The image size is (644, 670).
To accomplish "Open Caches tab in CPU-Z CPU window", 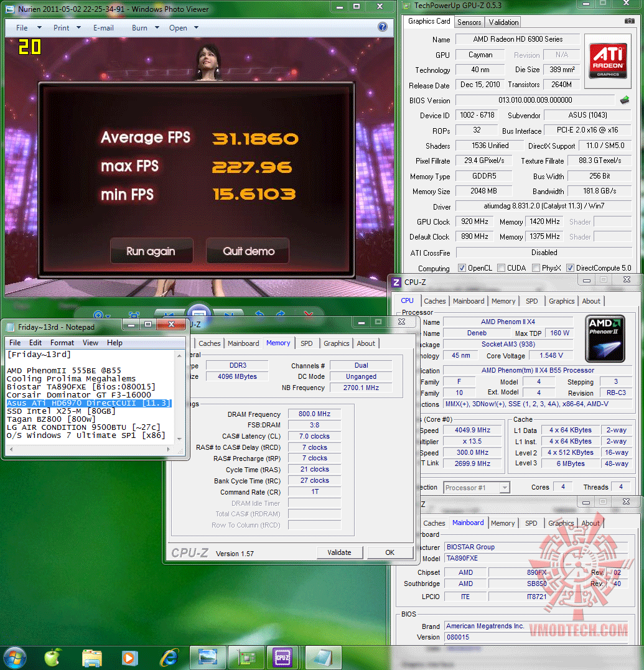I will 434,301.
